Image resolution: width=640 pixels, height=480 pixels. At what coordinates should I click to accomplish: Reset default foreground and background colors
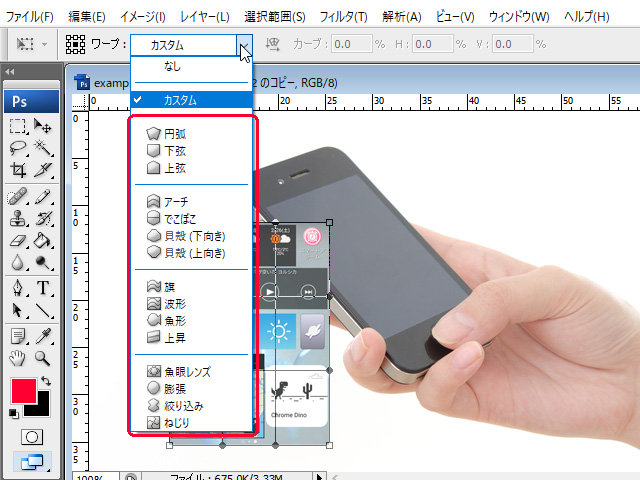pyautogui.click(x=13, y=413)
